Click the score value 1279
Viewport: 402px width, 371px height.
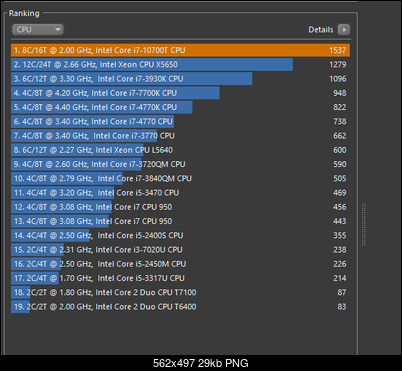click(x=338, y=65)
